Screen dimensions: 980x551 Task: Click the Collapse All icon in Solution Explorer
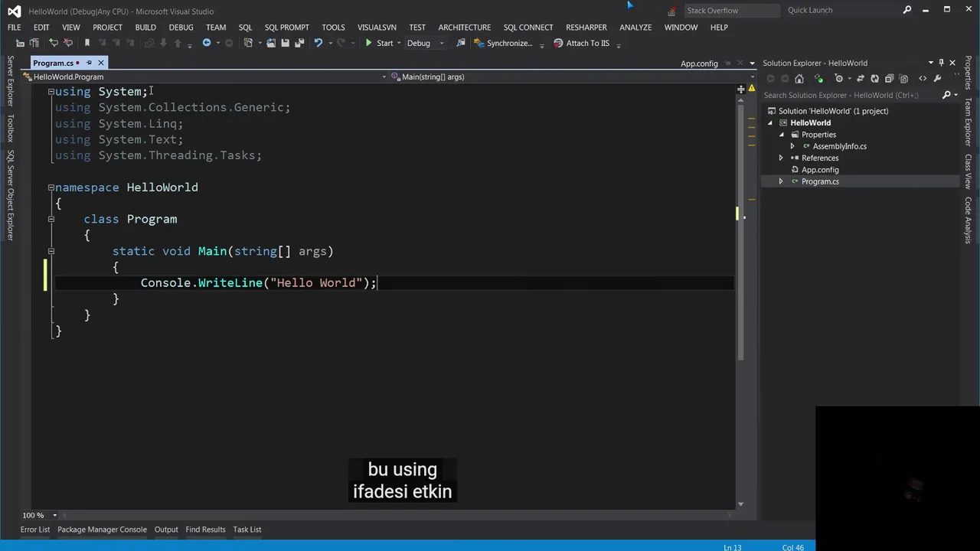tap(889, 78)
